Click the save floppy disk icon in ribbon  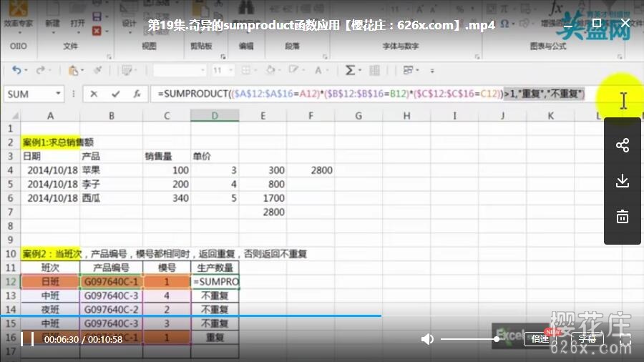point(97,16)
